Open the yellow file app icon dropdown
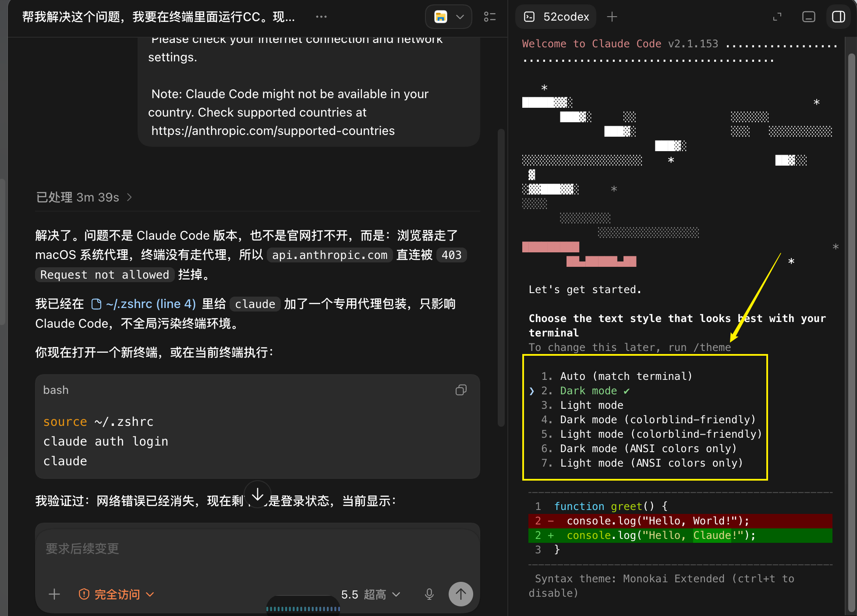 (x=448, y=17)
